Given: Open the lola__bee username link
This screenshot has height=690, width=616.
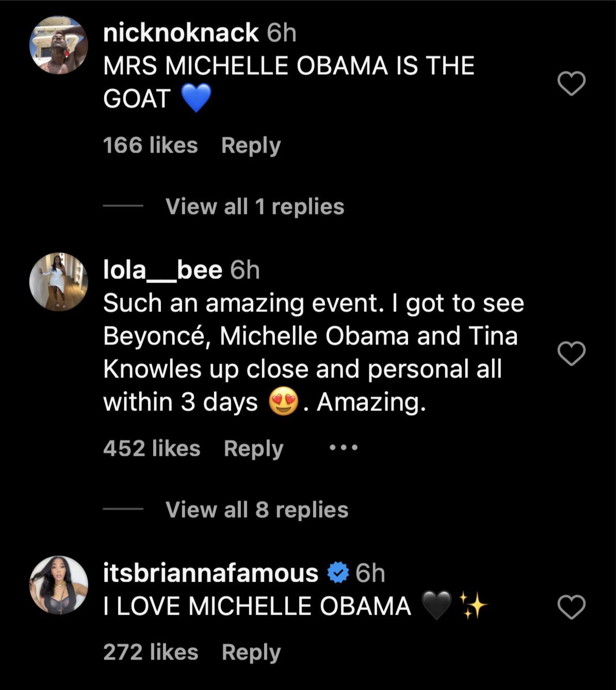Looking at the screenshot, I should (x=163, y=270).
